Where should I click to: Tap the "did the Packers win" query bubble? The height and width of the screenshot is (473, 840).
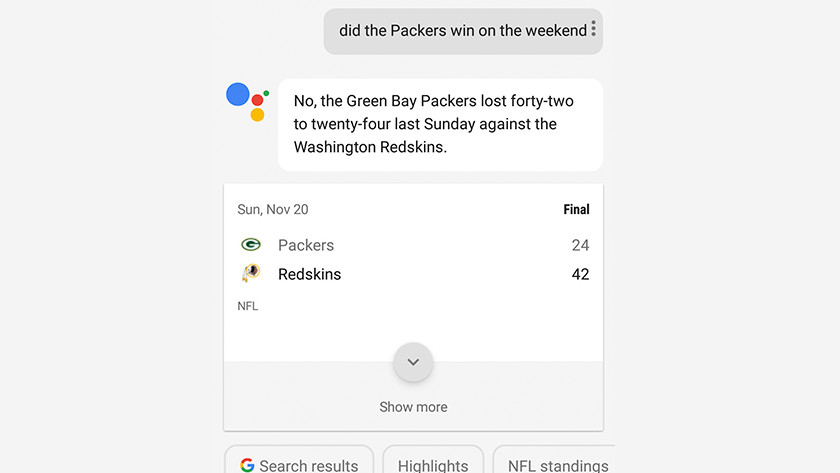tap(462, 31)
